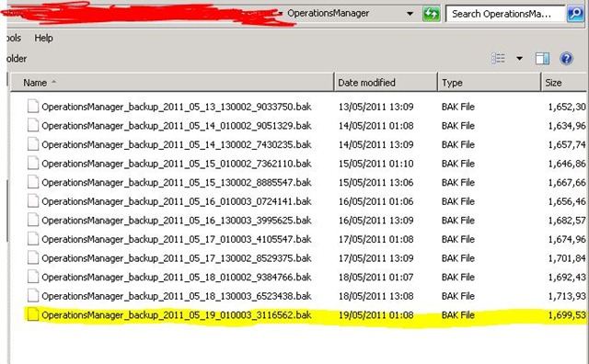
Task: Click file icon of the 2011_05_17_130002 backup
Action: click(x=33, y=257)
